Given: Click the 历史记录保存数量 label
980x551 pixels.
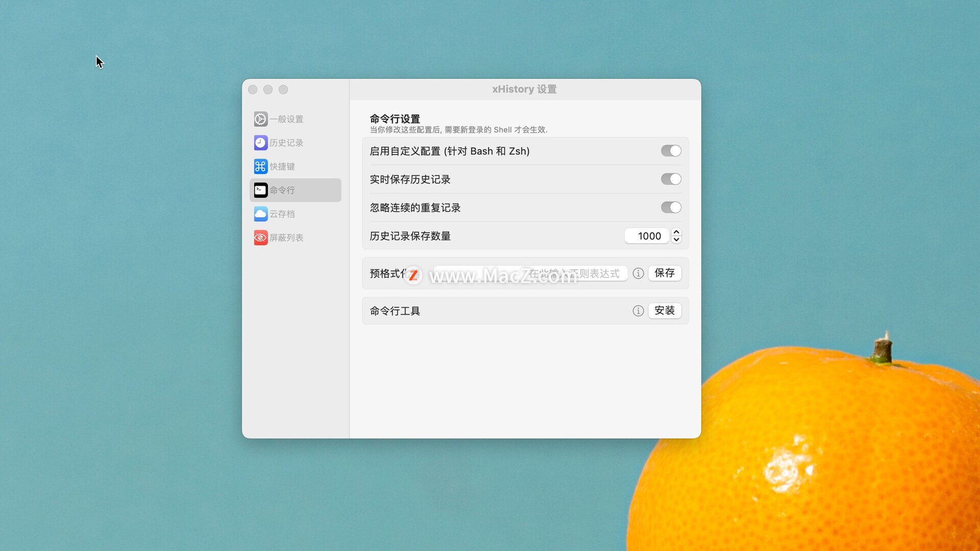Looking at the screenshot, I should coord(410,236).
